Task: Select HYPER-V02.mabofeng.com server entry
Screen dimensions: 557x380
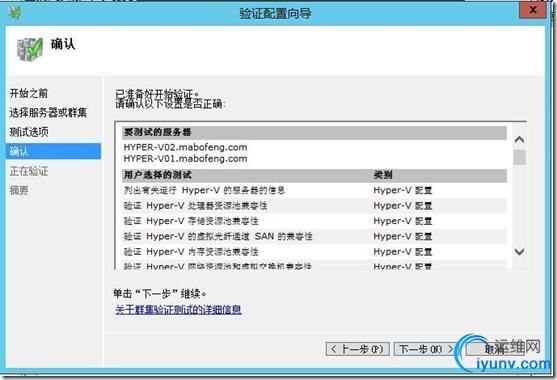Action: coord(185,147)
